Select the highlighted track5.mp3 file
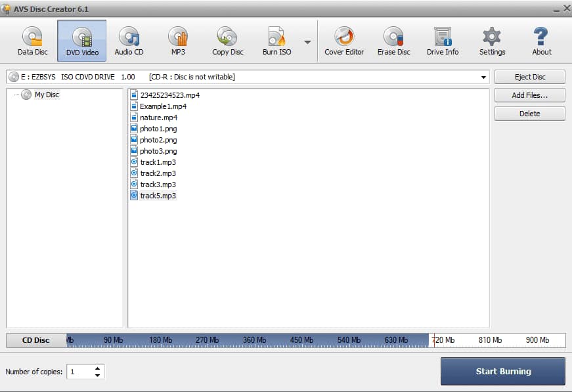The width and height of the screenshot is (572, 392). pos(158,196)
